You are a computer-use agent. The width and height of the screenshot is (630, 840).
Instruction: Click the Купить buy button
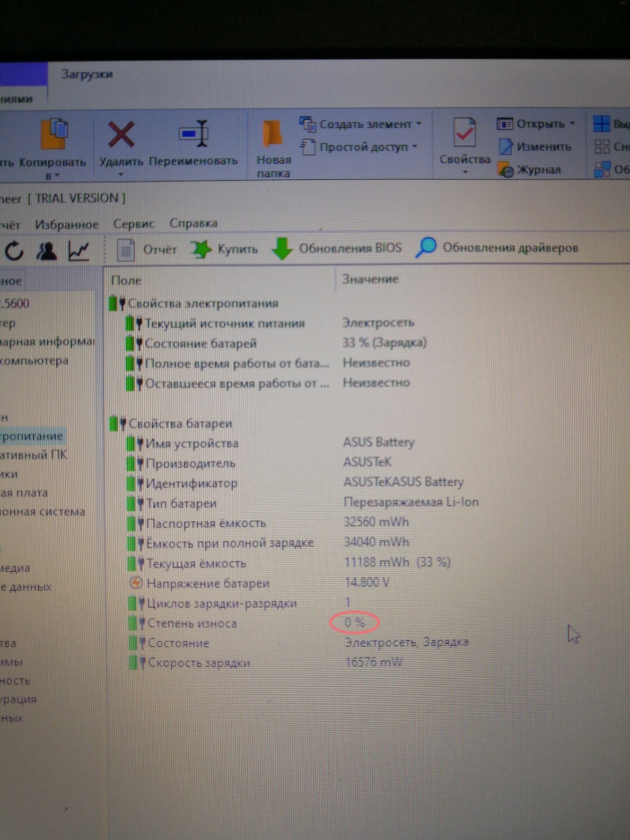(225, 248)
